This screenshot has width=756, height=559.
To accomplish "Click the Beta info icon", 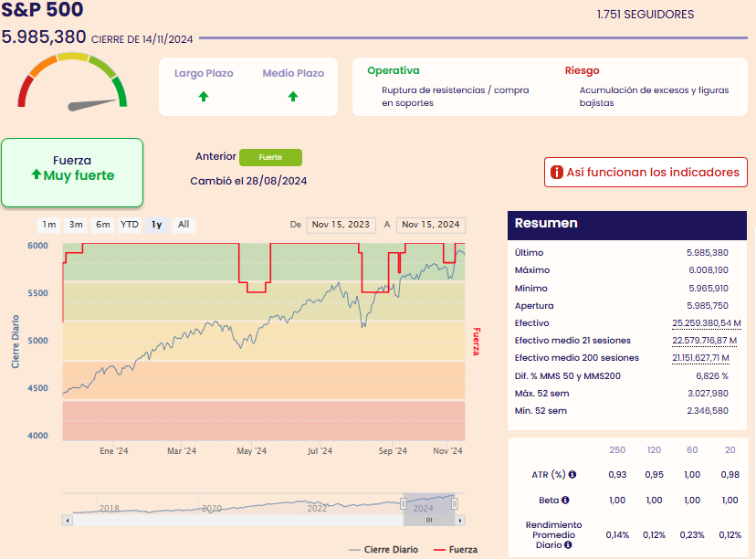I will (x=565, y=501).
